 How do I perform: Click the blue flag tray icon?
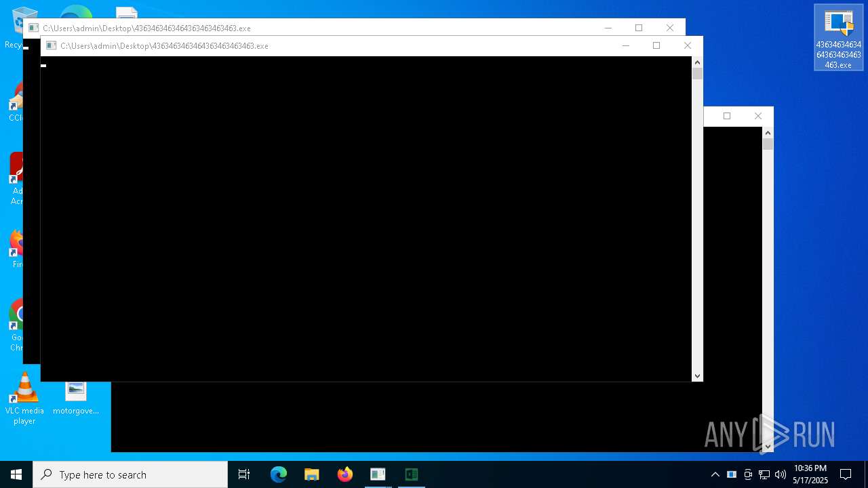point(732,474)
